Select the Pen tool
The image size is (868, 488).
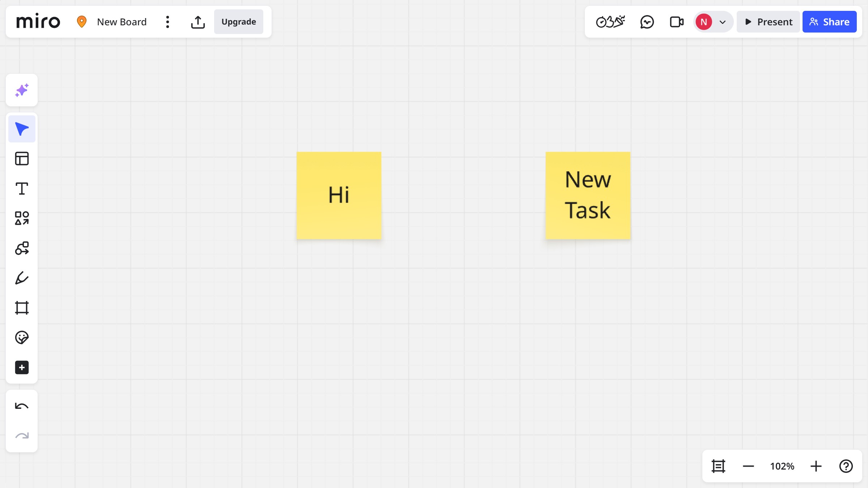coord(22,278)
